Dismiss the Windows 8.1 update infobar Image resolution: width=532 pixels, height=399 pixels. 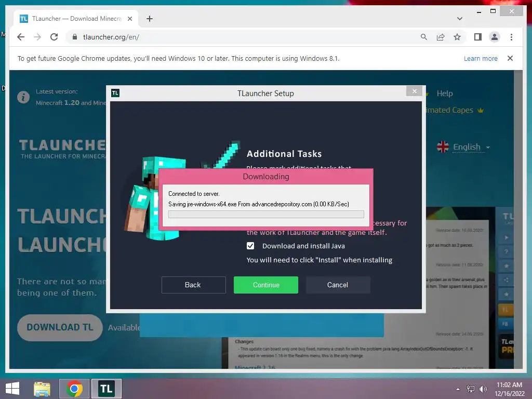pyautogui.click(x=510, y=58)
